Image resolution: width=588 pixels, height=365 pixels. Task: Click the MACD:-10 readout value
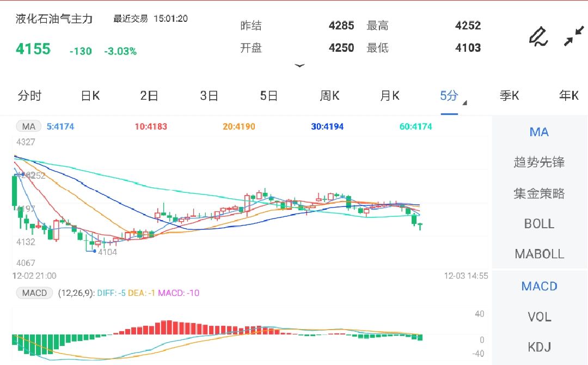179,293
